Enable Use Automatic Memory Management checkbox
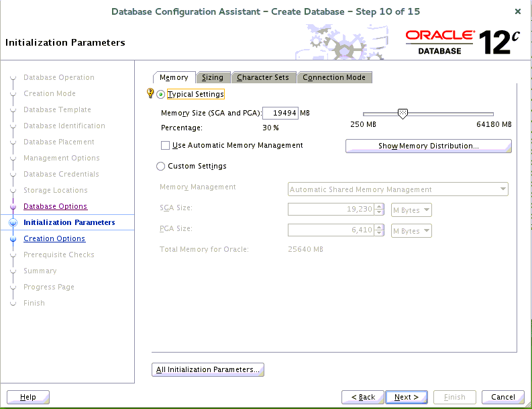Viewport: 532px width, 409px height. coord(166,146)
